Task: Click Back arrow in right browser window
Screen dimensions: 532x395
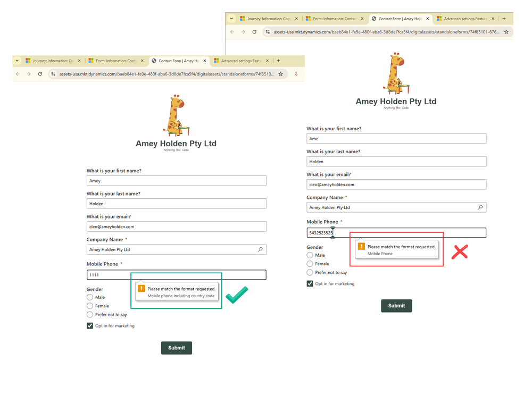Action: [232, 32]
